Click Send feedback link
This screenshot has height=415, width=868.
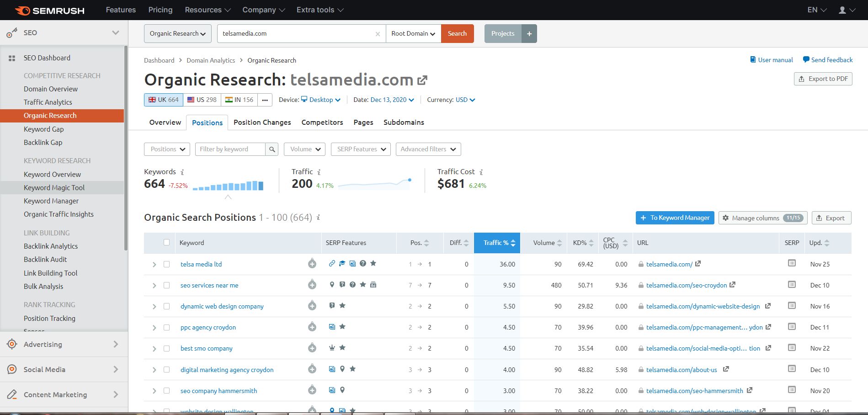coord(828,60)
